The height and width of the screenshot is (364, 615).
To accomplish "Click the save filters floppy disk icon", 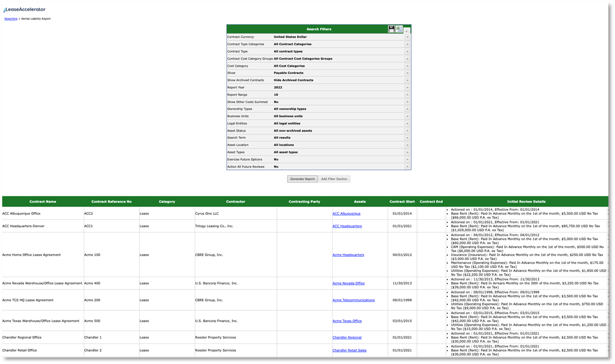I will (391, 29).
